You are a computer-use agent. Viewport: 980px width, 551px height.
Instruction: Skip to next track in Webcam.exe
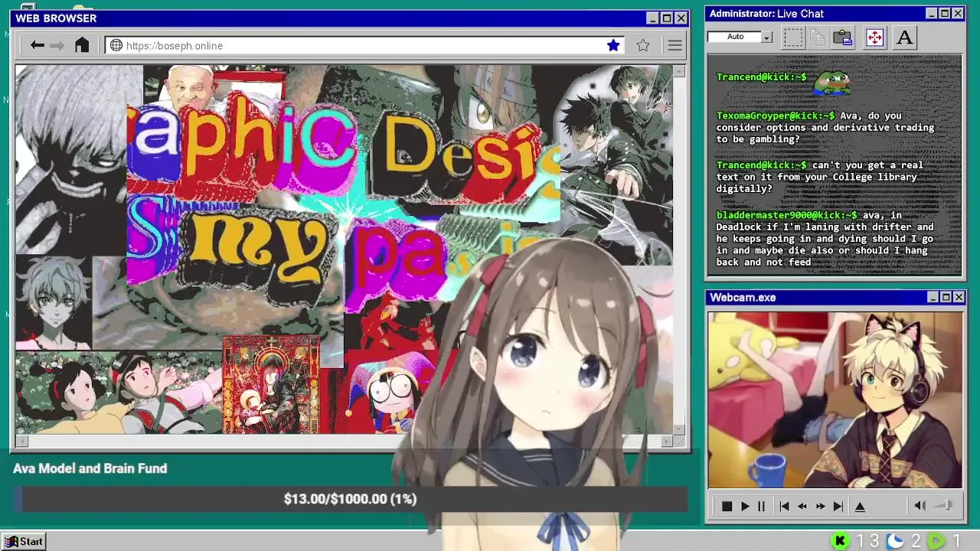point(838,506)
